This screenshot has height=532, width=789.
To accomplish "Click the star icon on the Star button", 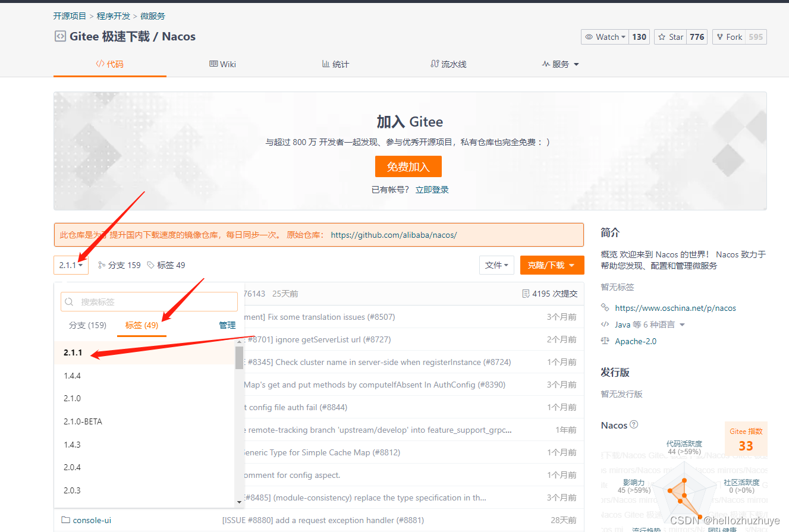I will 662,37.
